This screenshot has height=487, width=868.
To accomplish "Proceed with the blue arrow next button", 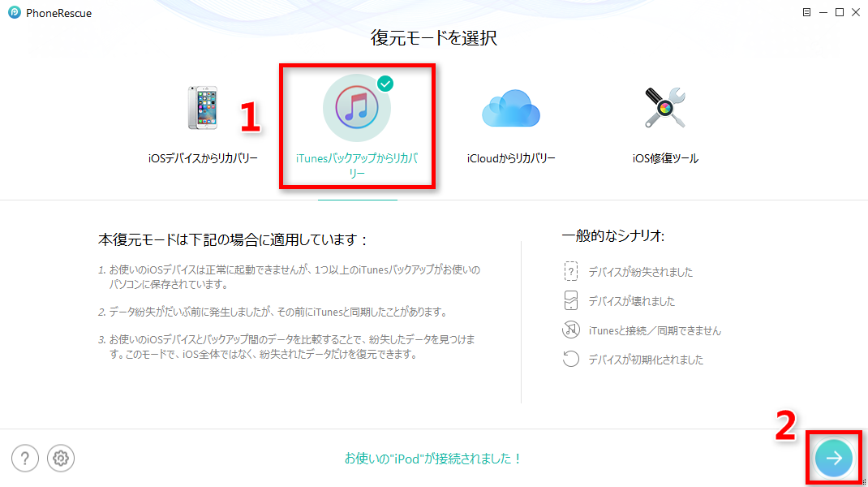I will (834, 458).
